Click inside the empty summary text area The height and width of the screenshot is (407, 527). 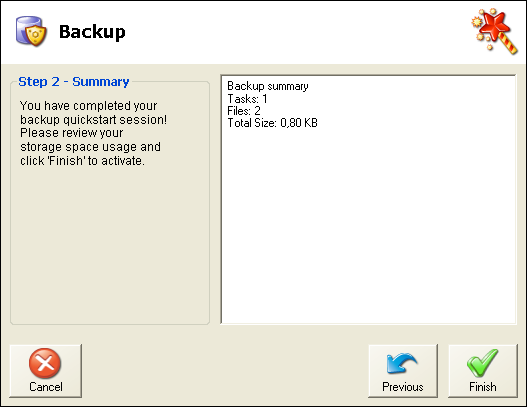point(368,225)
